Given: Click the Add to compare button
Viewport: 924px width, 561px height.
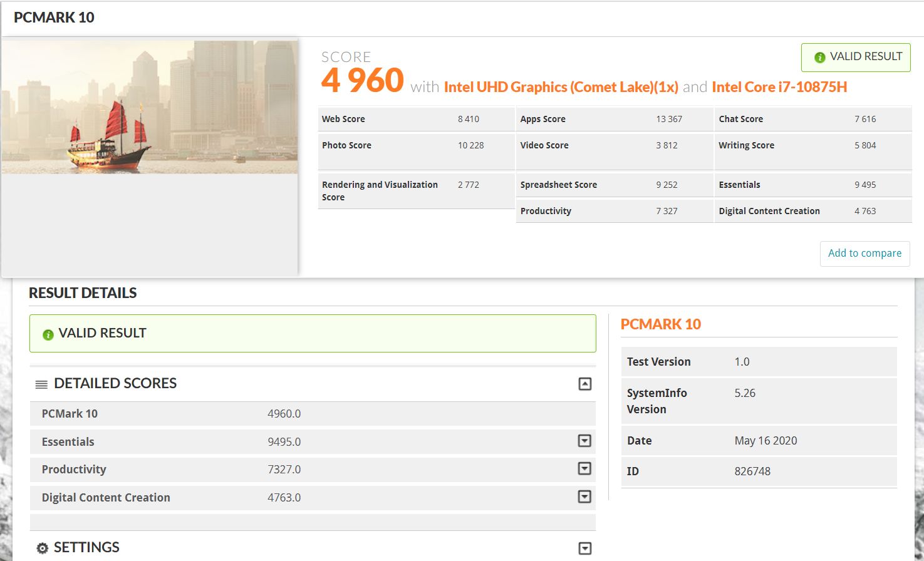Looking at the screenshot, I should 864,254.
